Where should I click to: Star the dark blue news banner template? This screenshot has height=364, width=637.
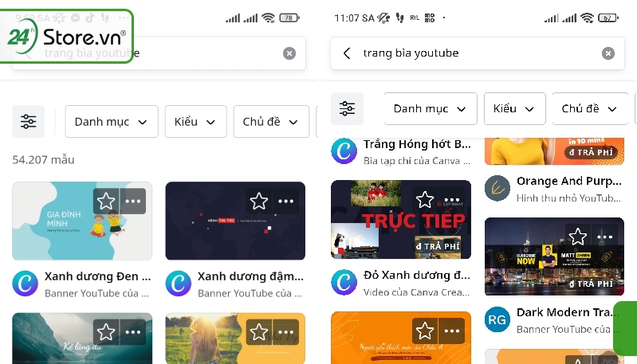259,201
